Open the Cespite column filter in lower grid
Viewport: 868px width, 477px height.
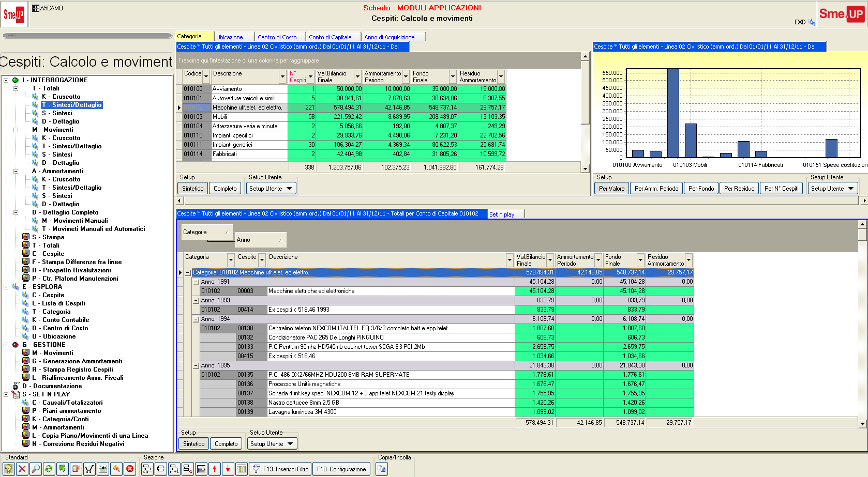click(262, 260)
